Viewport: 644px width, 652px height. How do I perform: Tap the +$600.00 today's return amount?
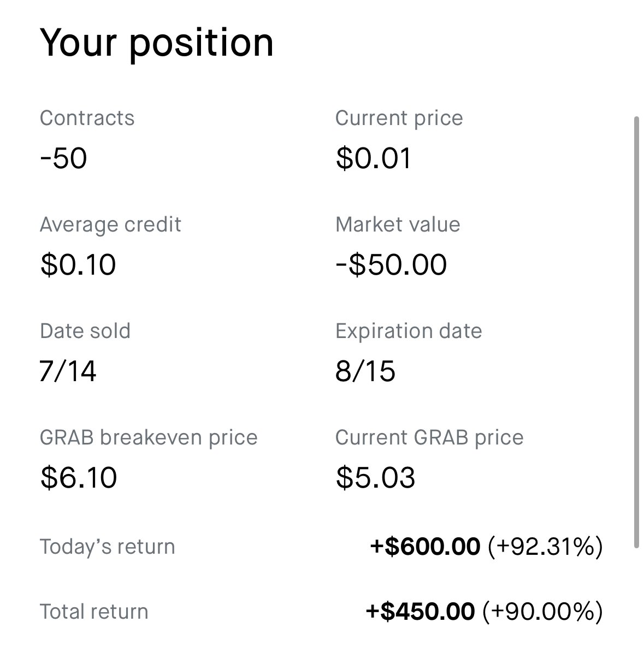coord(425,547)
